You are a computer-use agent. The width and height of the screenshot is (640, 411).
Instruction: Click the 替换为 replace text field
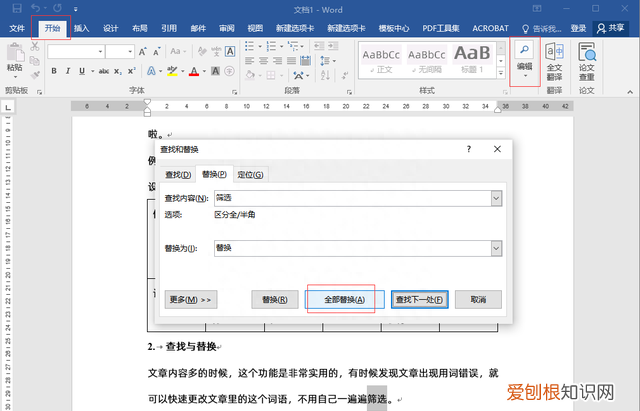[x=353, y=248]
